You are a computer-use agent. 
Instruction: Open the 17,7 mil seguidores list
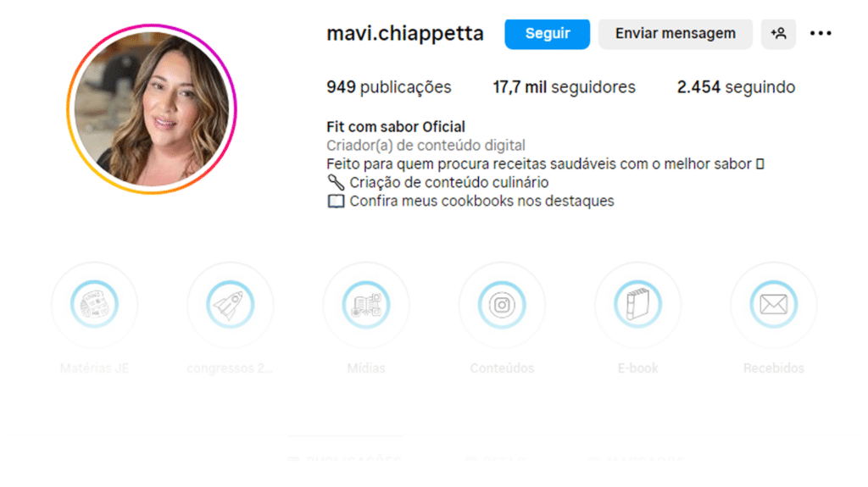pos(564,87)
